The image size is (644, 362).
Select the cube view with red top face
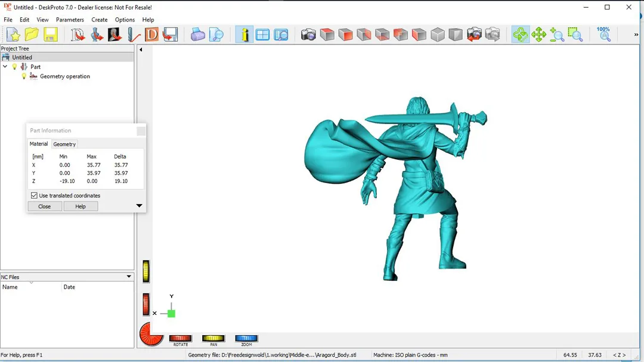click(x=327, y=35)
